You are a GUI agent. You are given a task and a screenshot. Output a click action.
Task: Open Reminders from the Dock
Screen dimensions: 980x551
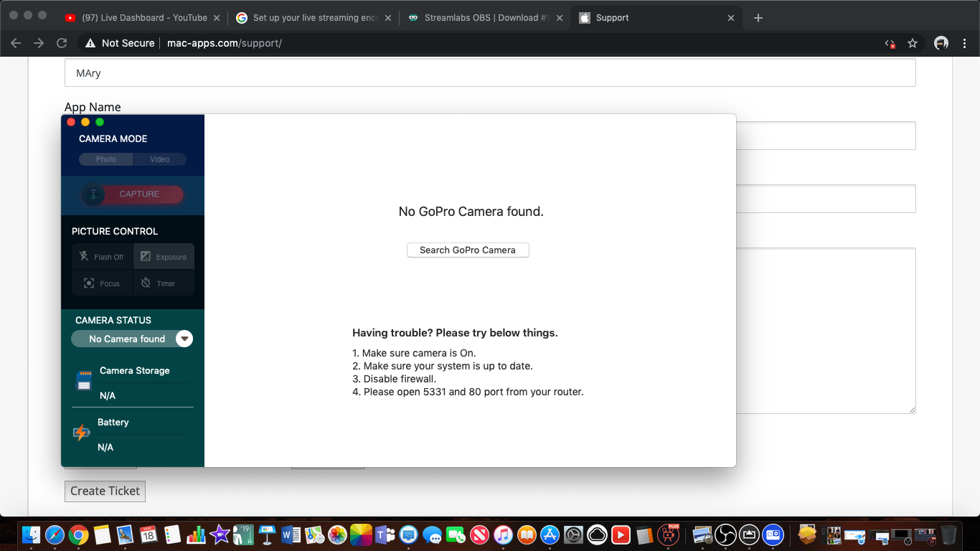[x=171, y=534]
